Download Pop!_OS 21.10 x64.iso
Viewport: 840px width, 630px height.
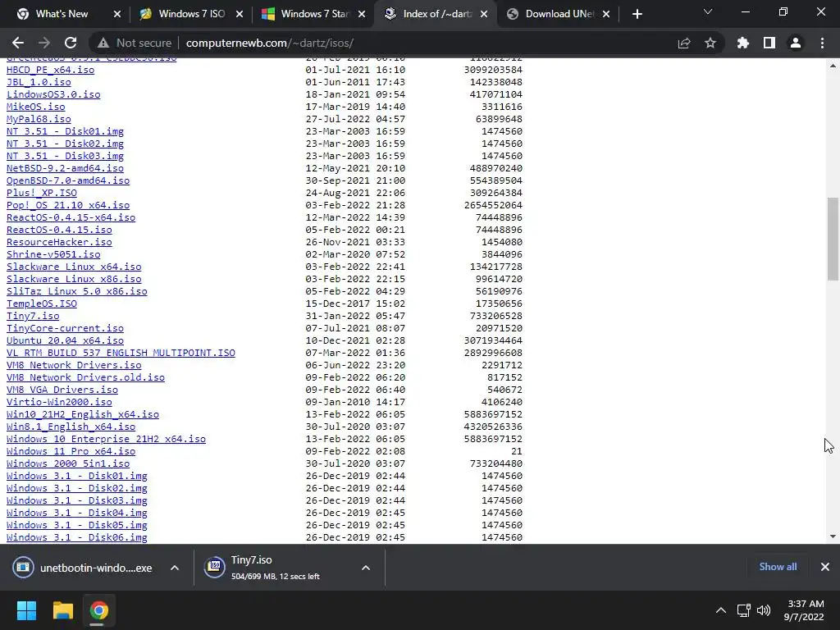pyautogui.click(x=68, y=205)
